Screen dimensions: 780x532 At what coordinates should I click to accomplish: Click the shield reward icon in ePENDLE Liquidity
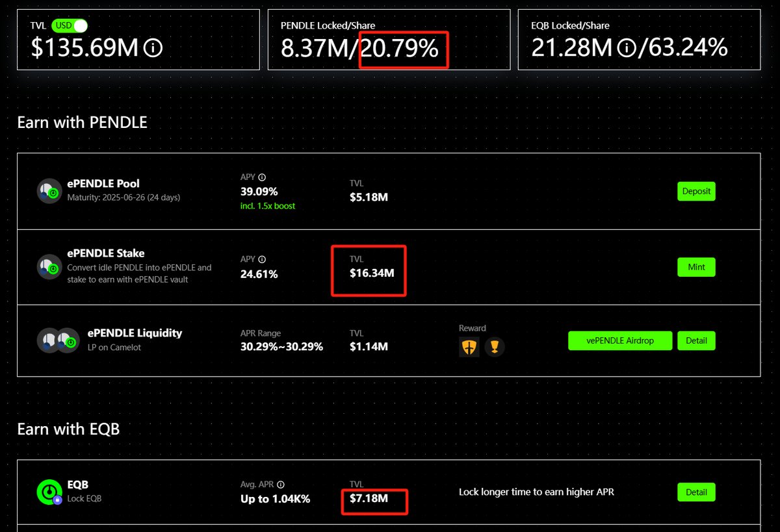469,347
